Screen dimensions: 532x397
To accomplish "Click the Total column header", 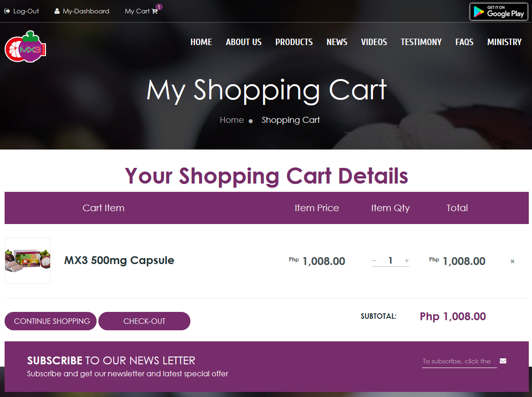I will (457, 207).
